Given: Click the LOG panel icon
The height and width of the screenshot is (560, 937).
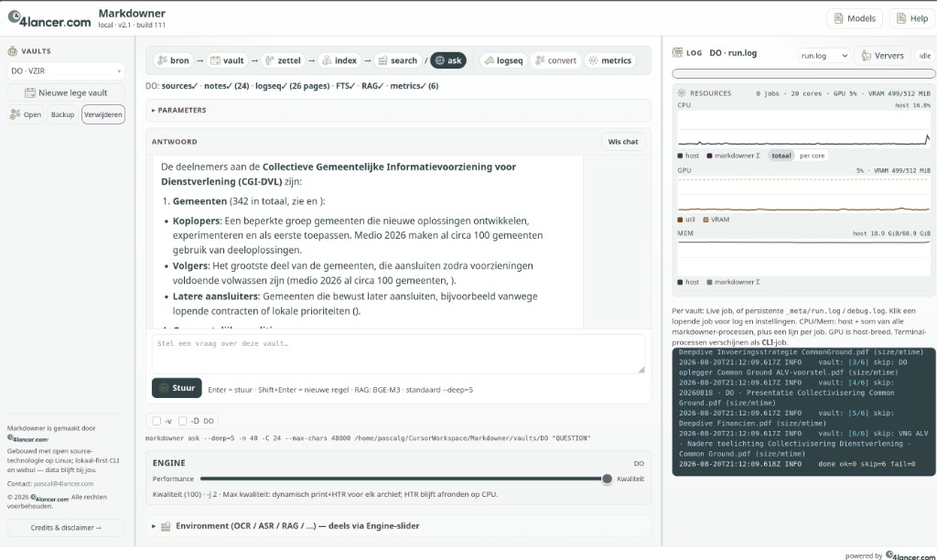Looking at the screenshot, I should pyautogui.click(x=677, y=52).
